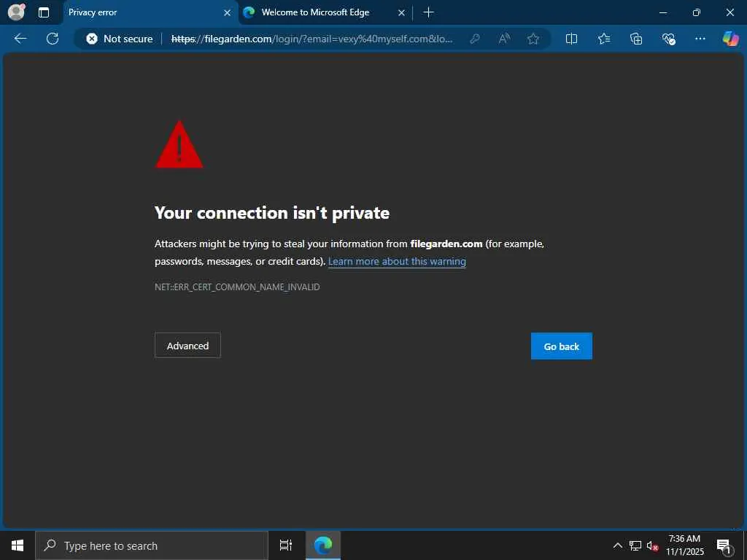Click the Type here to search box
747x560 pixels.
[x=152, y=545]
